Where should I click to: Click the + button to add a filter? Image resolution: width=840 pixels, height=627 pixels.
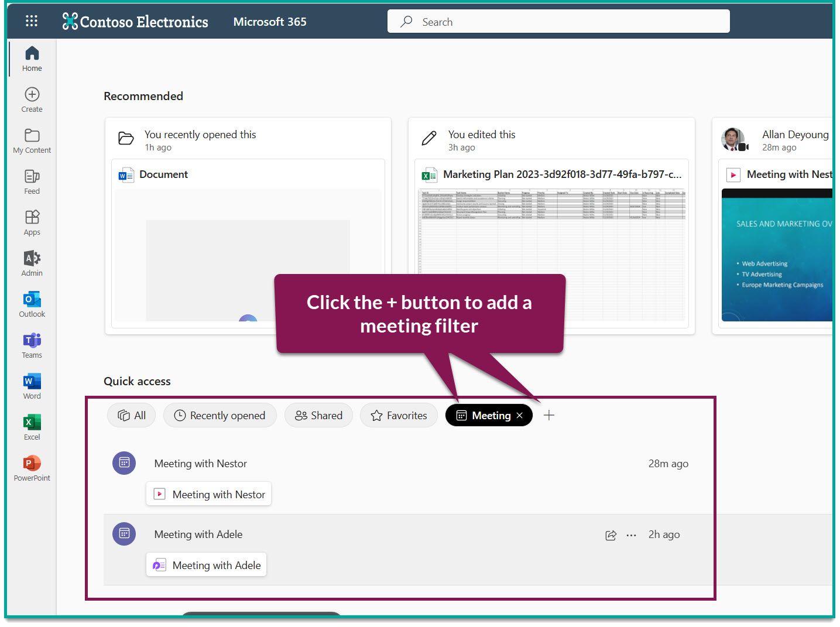pyautogui.click(x=548, y=415)
